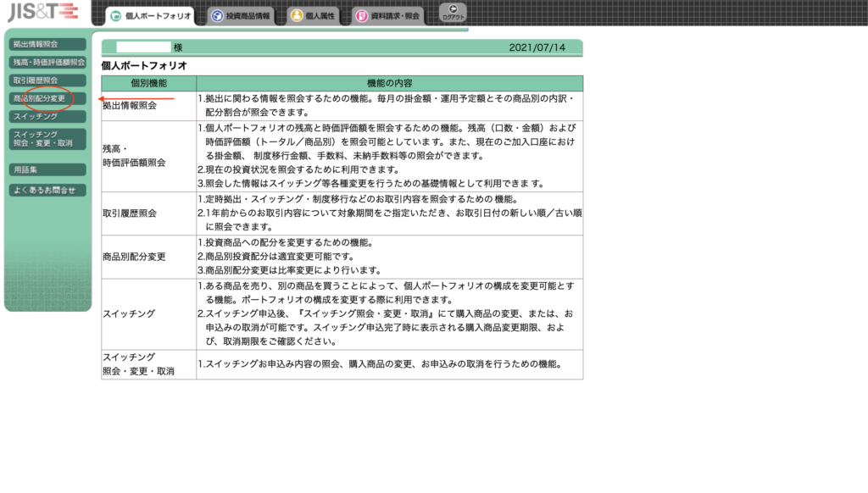Open スイッチング 照会・変更・取消 sidebar button
This screenshot has height=493, width=868.
point(47,139)
